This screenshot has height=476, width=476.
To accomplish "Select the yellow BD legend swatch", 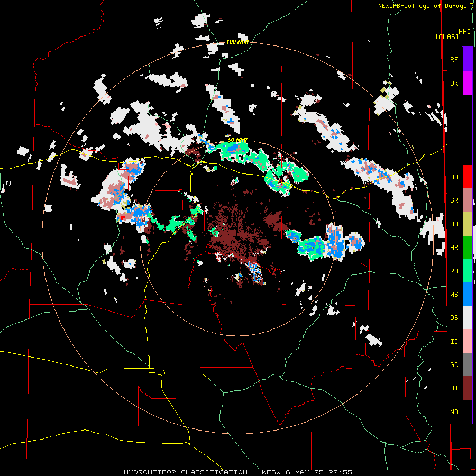I will pyautogui.click(x=467, y=224).
